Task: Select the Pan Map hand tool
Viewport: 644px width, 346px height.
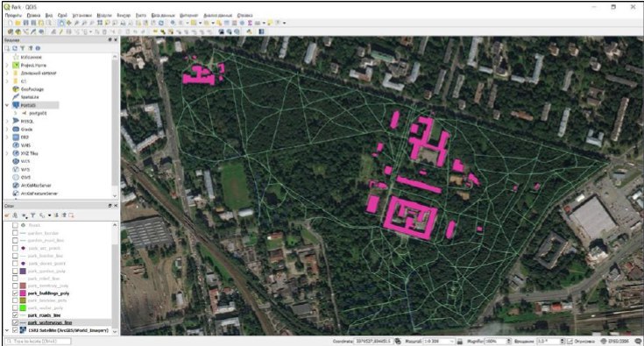Action: (61, 23)
